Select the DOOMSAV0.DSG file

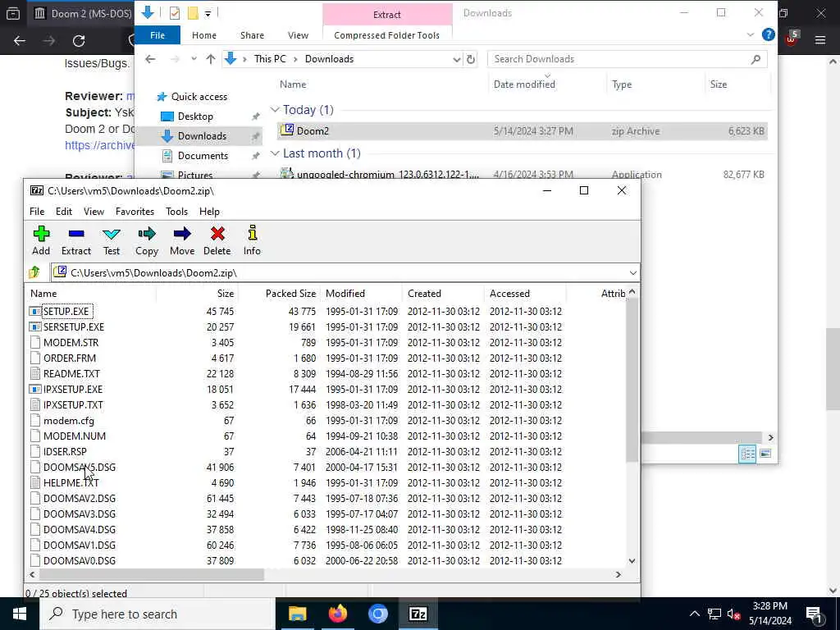(x=80, y=561)
